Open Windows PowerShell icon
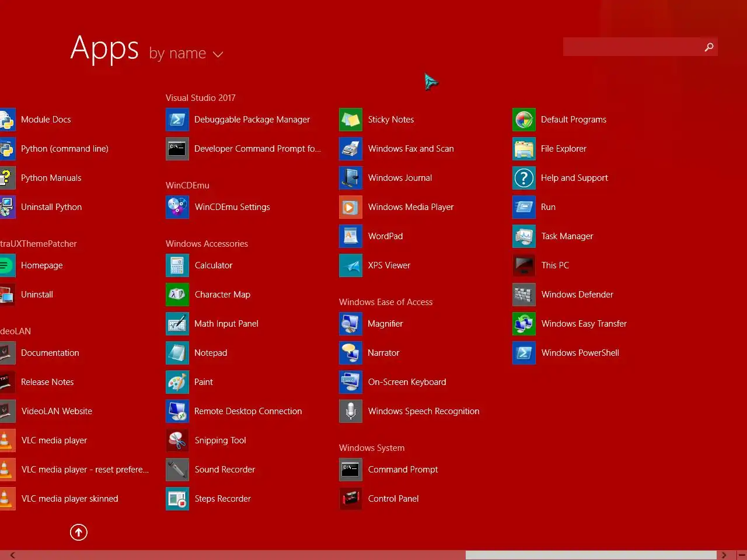The width and height of the screenshot is (747, 560). click(x=524, y=353)
